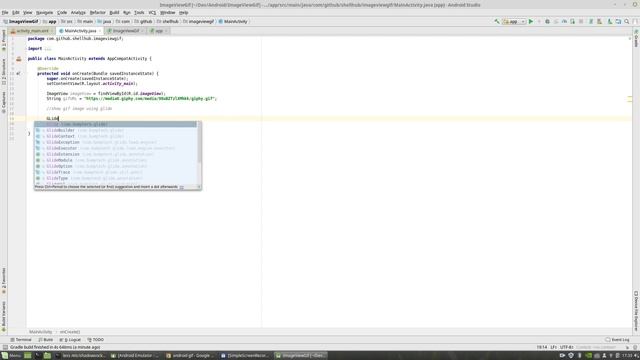This screenshot has height=360, width=640.
Task: Open the Logcat tool window
Action: [70, 340]
